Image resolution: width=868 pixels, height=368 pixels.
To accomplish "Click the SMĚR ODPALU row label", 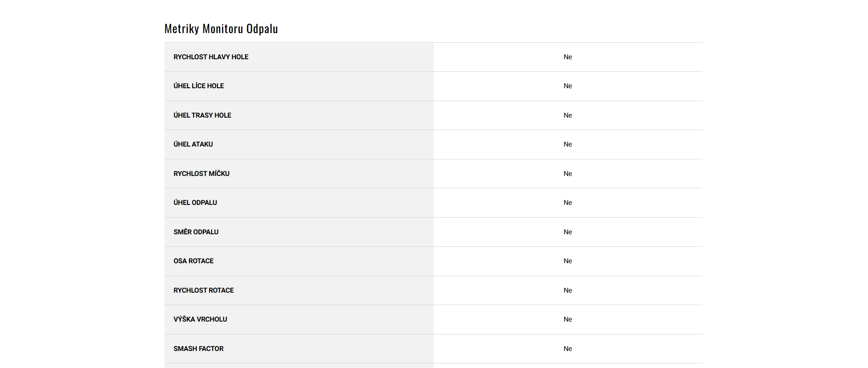I will coord(196,232).
